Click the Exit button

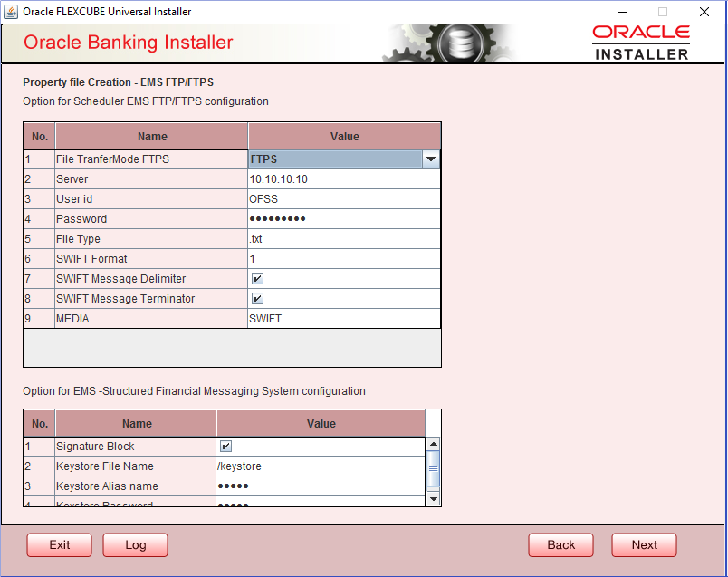[60, 545]
